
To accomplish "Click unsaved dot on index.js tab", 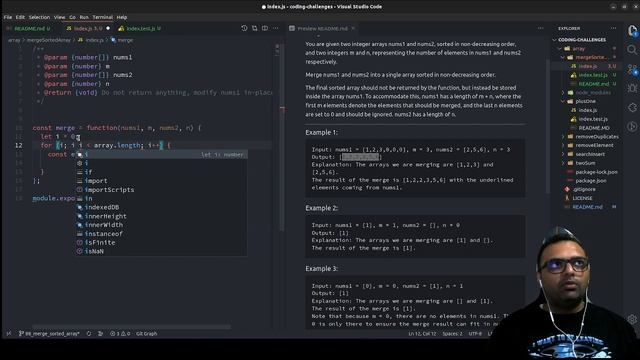I will coord(108,29).
